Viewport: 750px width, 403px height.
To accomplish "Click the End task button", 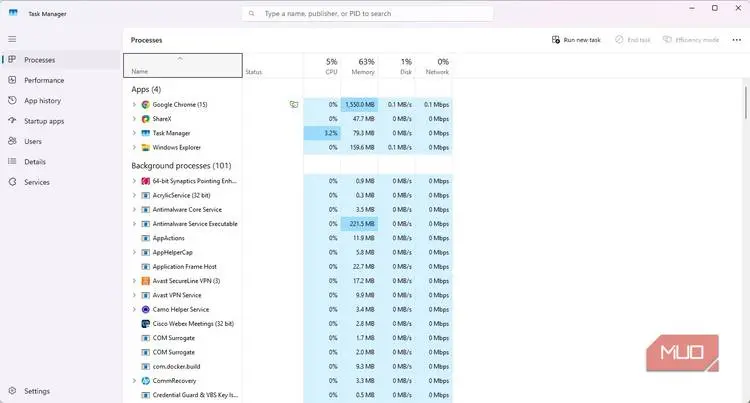I will click(x=632, y=40).
